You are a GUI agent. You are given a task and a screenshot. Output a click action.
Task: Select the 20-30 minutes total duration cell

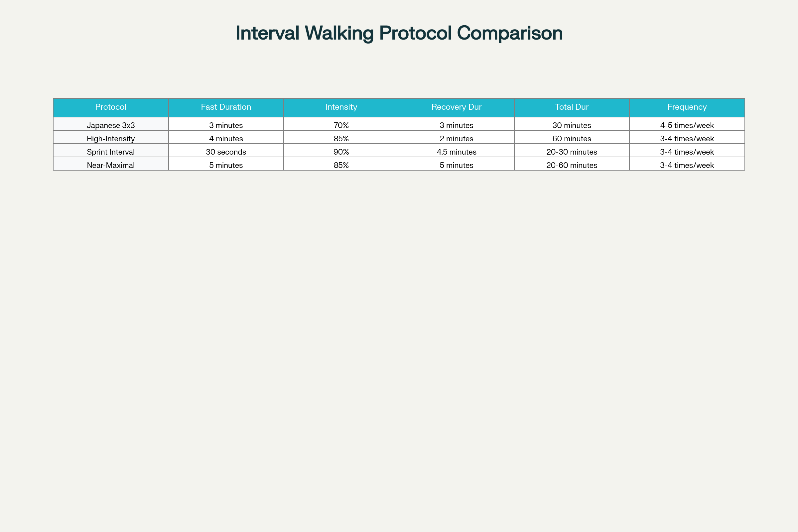(x=572, y=152)
